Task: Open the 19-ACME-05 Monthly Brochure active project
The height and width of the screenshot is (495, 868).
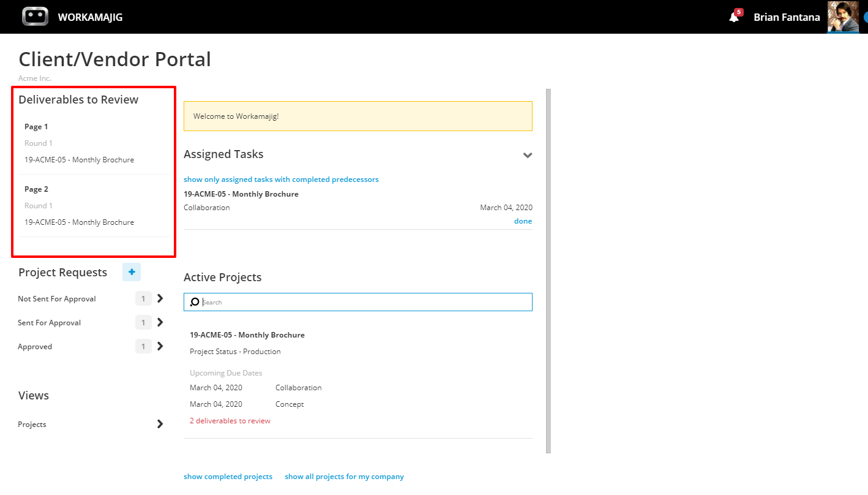Action: click(247, 335)
